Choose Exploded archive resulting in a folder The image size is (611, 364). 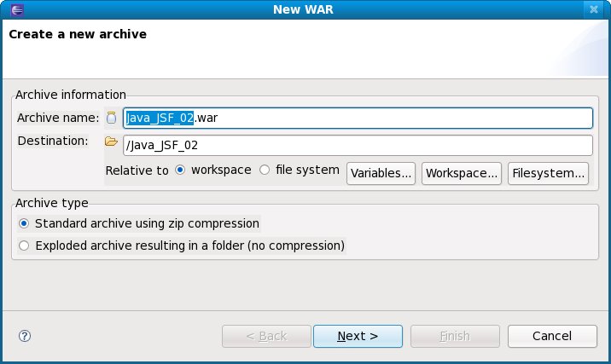[x=24, y=246]
